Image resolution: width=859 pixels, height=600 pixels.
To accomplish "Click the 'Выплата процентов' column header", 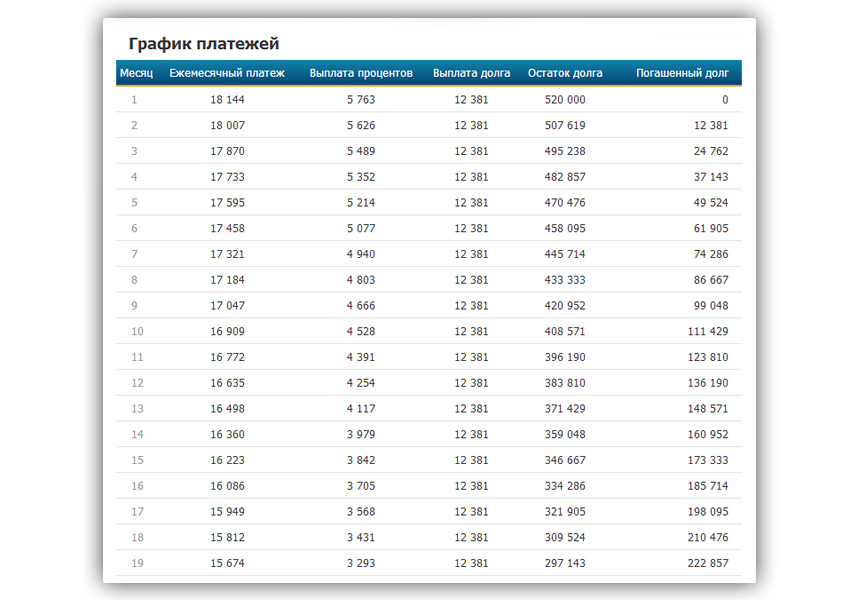I will pos(361,73).
